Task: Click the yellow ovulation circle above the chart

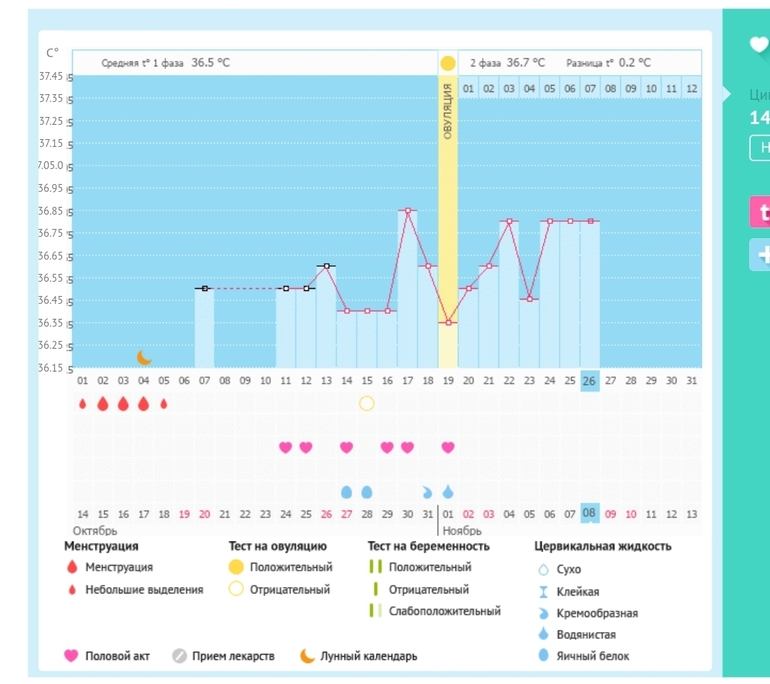Action: [447, 63]
